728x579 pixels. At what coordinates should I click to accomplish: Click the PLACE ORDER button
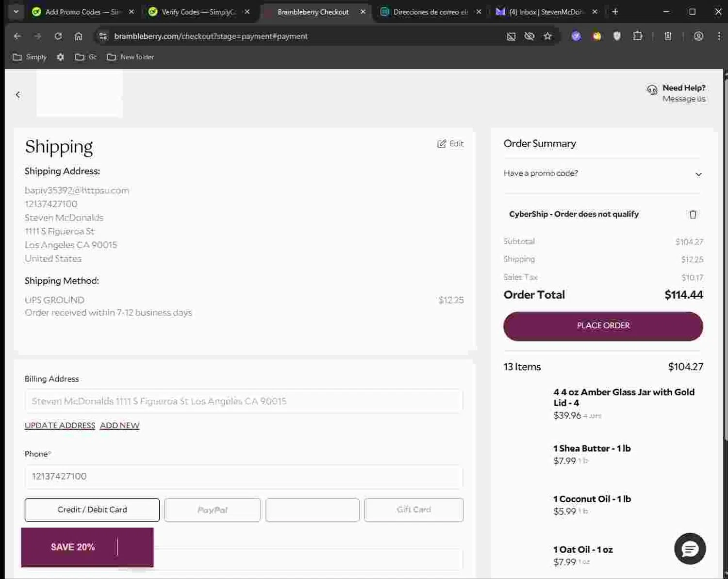603,326
